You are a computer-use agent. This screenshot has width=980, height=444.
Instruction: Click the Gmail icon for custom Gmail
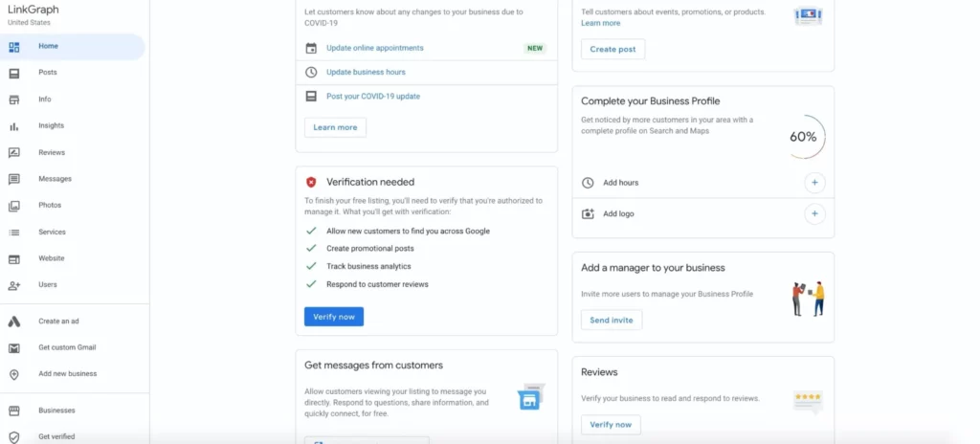click(x=14, y=348)
